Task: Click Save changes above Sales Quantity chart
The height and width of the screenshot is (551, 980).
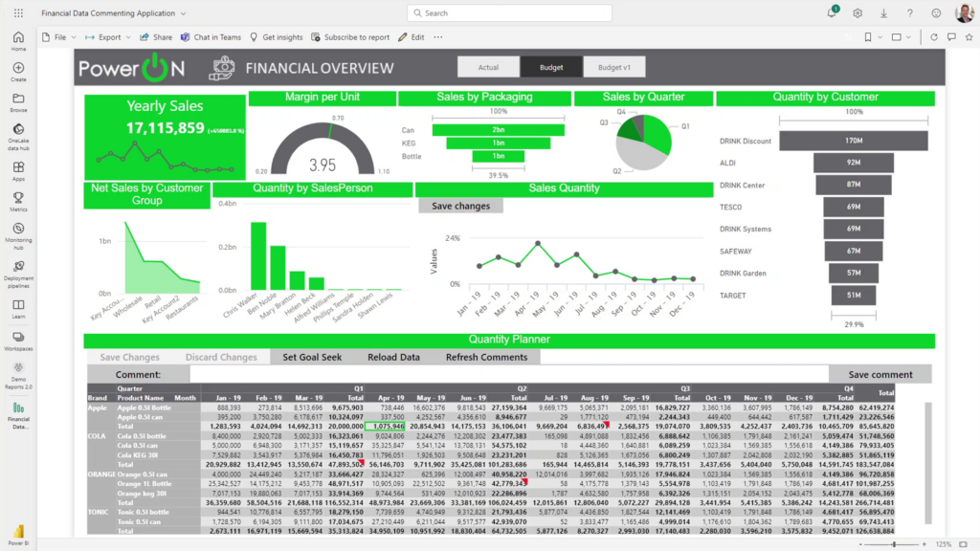Action: pos(460,206)
